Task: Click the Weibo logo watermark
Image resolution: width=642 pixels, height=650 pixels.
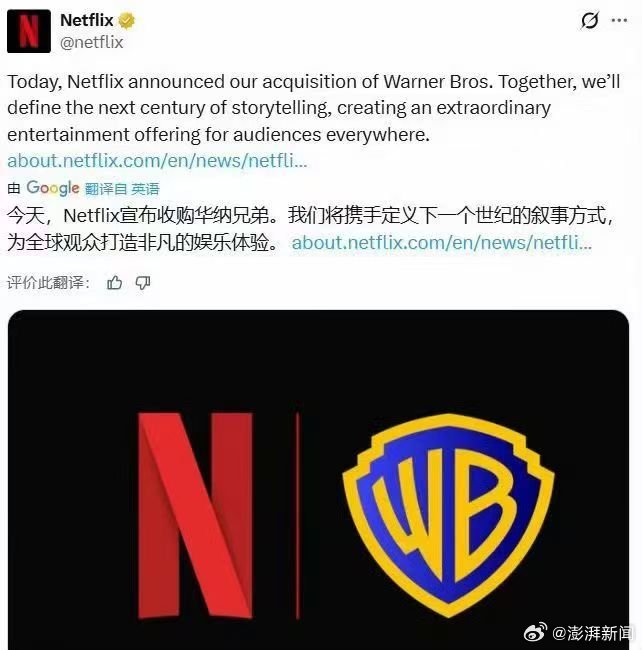Action: pyautogui.click(x=535, y=633)
